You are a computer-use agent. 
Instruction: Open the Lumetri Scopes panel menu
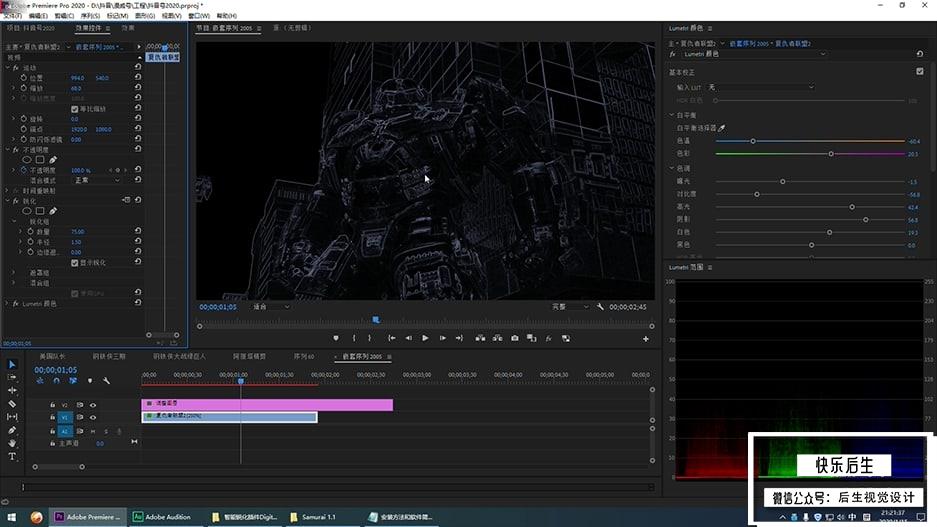[710, 267]
